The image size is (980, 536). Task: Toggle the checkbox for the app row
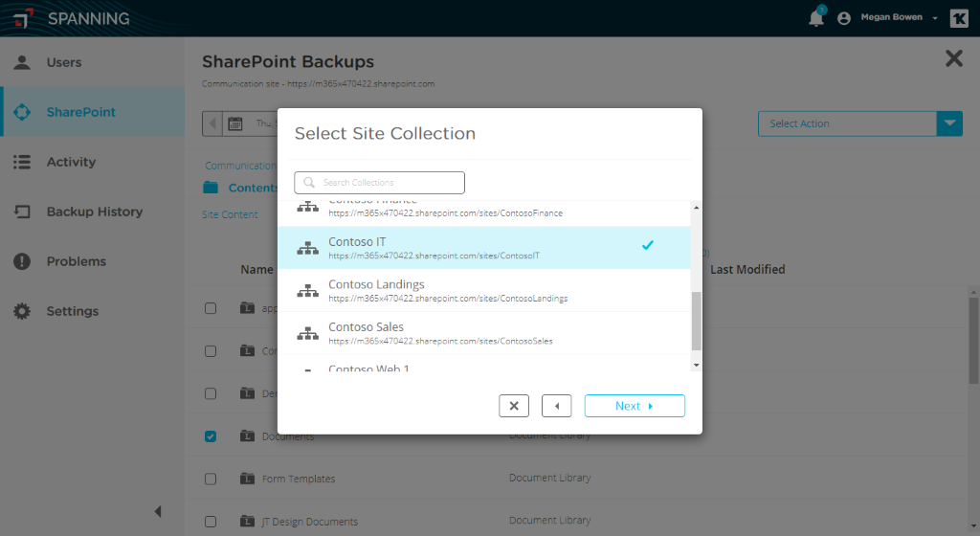pos(211,308)
